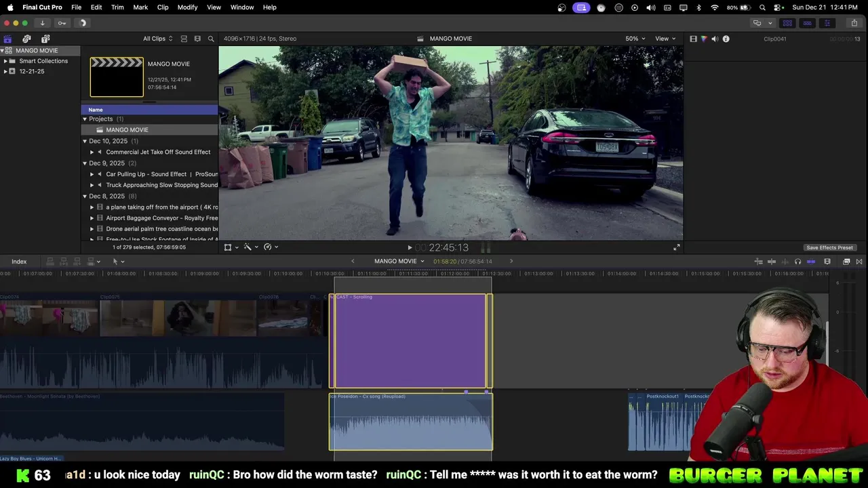
Task: Open the 50% viewer zoom dropdown
Action: click(635, 39)
